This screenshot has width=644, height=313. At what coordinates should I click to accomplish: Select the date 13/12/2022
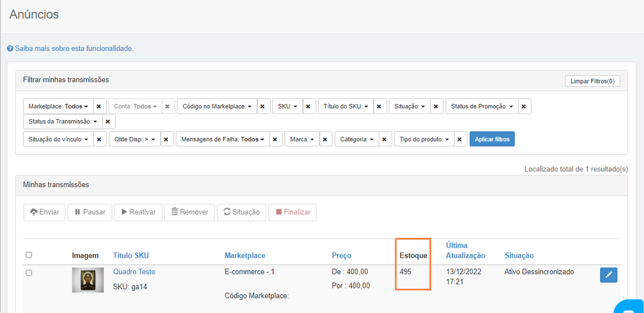(x=463, y=272)
